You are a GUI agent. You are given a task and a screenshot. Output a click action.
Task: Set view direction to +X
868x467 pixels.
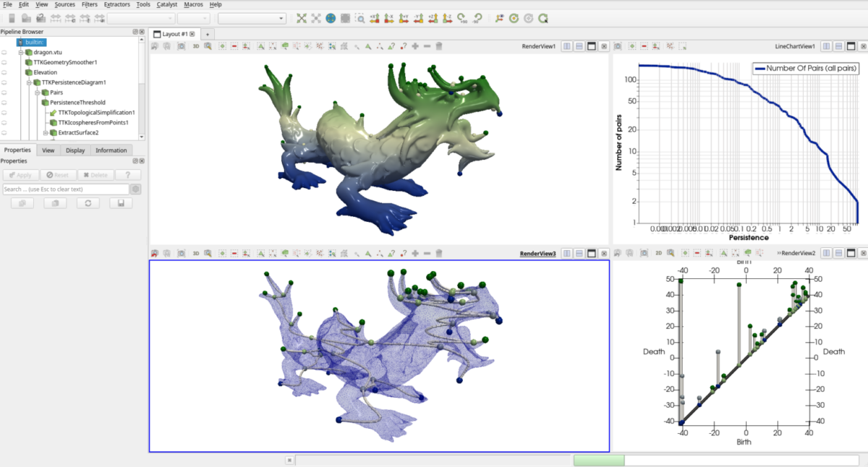tap(374, 18)
